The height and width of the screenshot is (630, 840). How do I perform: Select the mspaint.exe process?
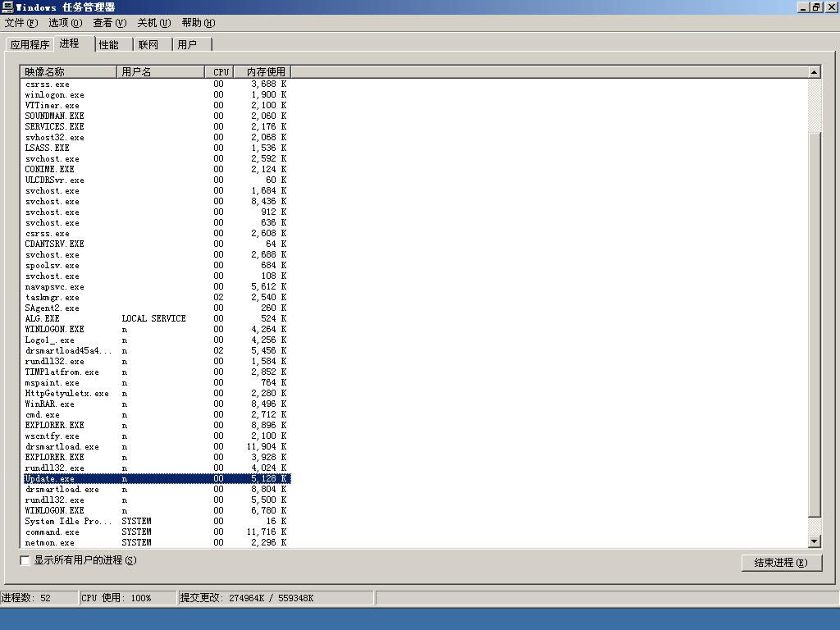click(x=156, y=383)
